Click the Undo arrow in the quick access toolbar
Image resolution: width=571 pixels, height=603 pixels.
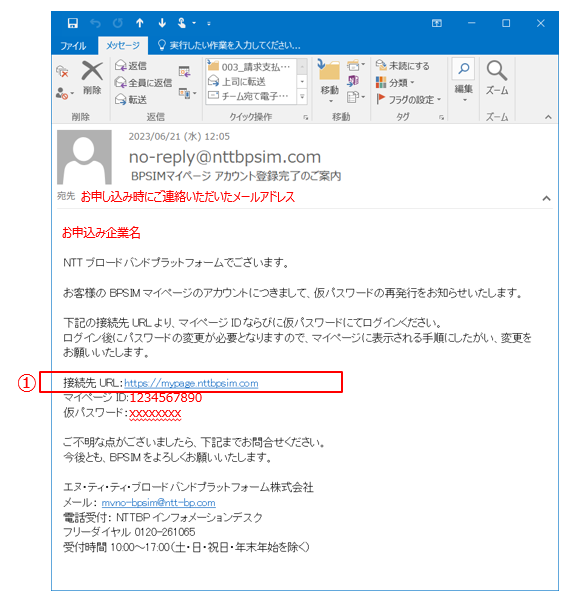coord(95,23)
